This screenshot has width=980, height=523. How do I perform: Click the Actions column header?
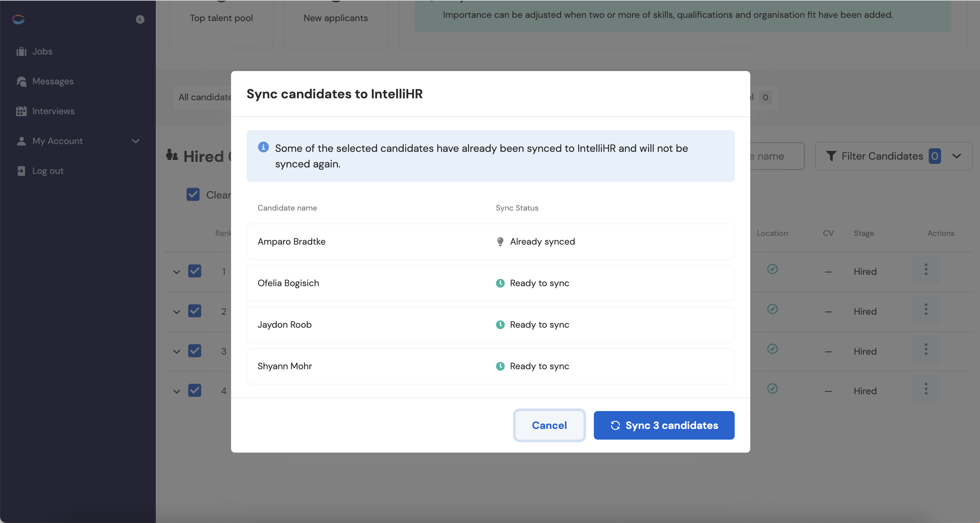(940, 233)
